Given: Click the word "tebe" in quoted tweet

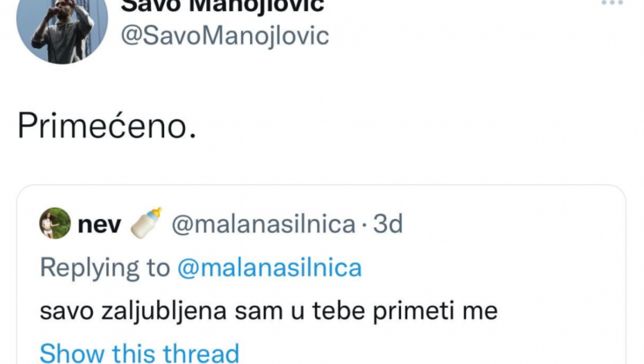Looking at the screenshot, I should (352, 311).
